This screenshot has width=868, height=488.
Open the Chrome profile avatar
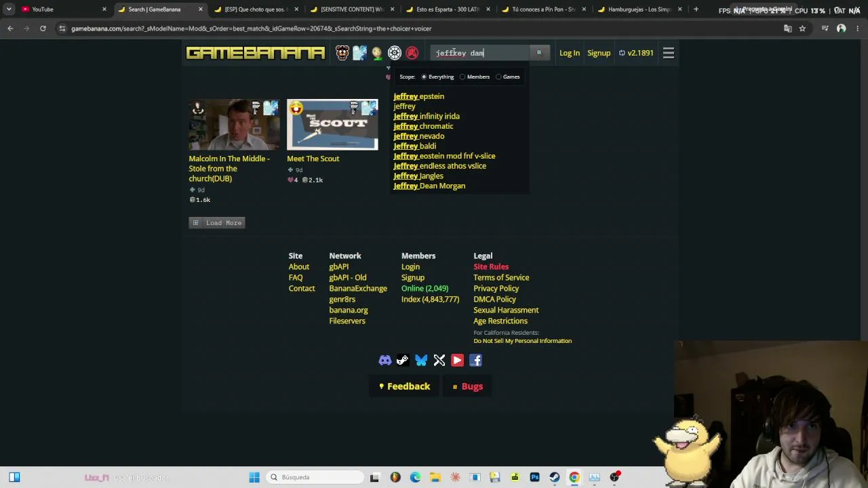[842, 28]
